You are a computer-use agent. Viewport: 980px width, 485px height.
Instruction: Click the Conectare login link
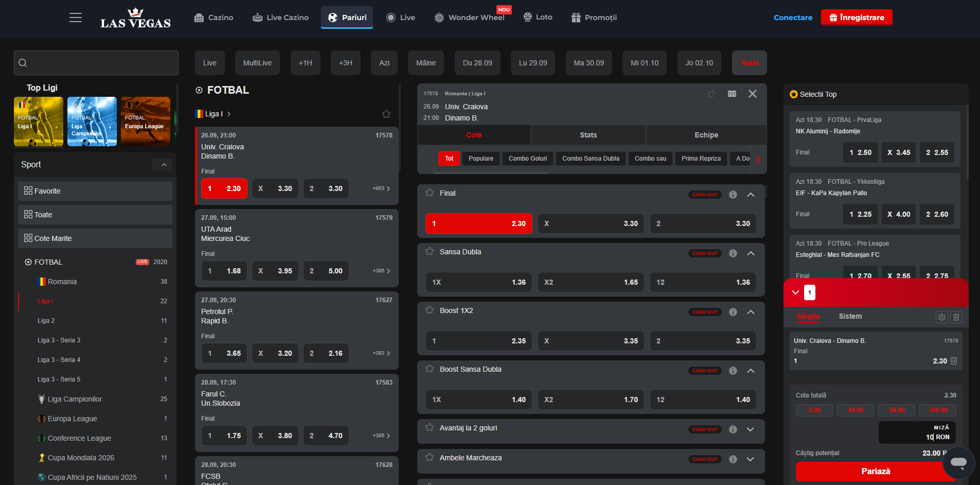(x=793, y=18)
